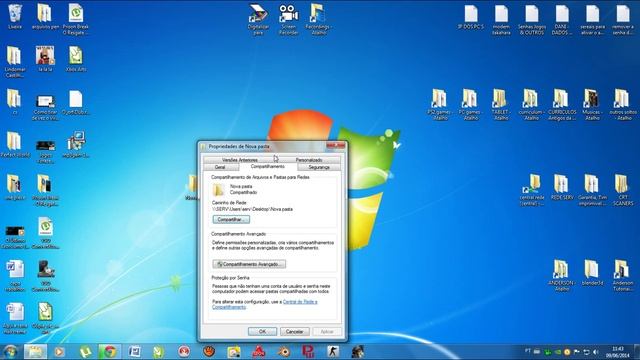Viewport: 640px width, 360px height.
Task: Open the 'arquivos pen' desktop folder
Action: coord(45,17)
